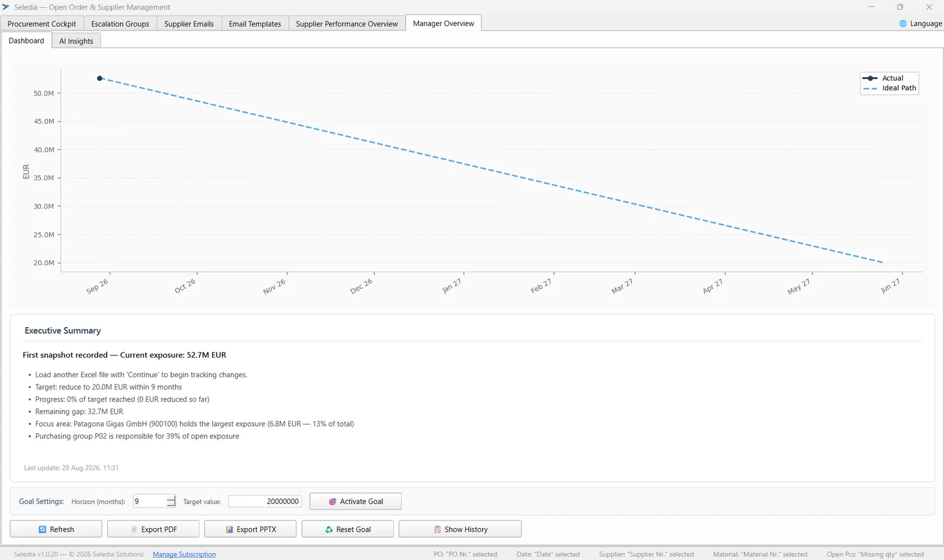Click the Refresh button icon
The image size is (944, 560).
pyautogui.click(x=42, y=529)
